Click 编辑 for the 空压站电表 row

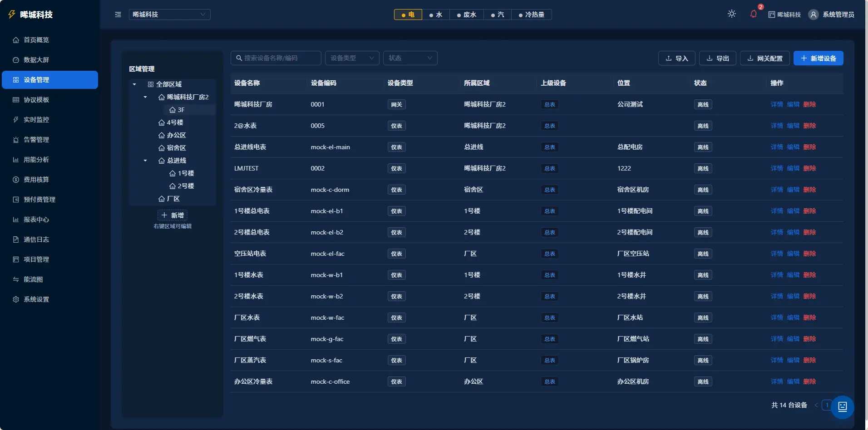click(793, 254)
